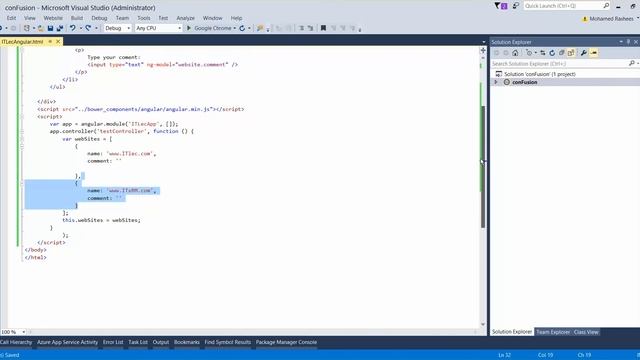Image resolution: width=640 pixels, height=360 pixels.
Task: Open Solution Explorer window options dropdown
Action: [x=621, y=42]
